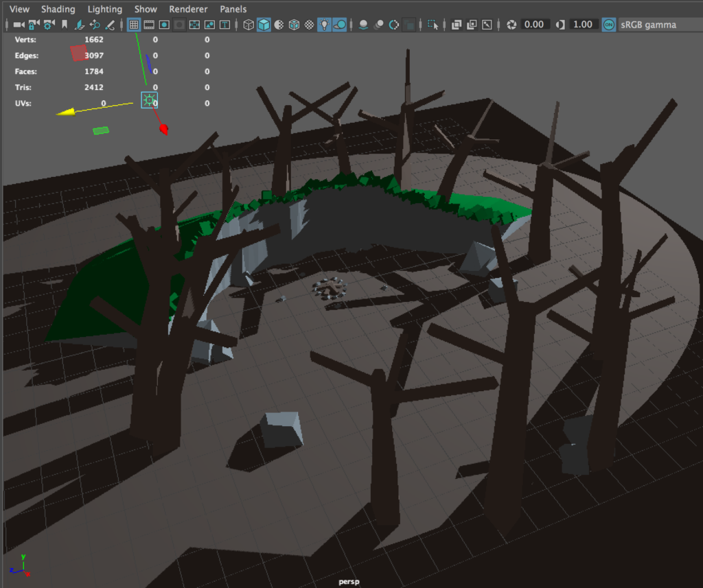The height and width of the screenshot is (588, 703).
Task: Click the Shadows icon
Action: (340, 25)
